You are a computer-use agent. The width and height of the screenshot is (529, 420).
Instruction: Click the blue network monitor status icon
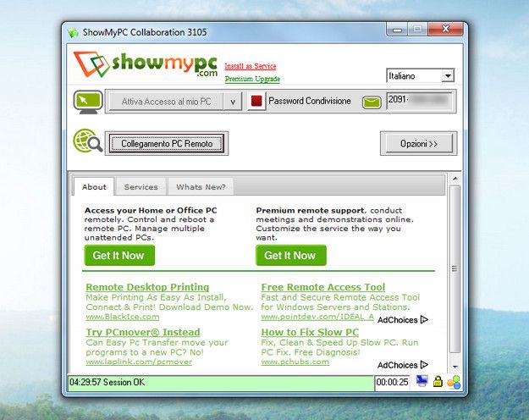tap(422, 382)
